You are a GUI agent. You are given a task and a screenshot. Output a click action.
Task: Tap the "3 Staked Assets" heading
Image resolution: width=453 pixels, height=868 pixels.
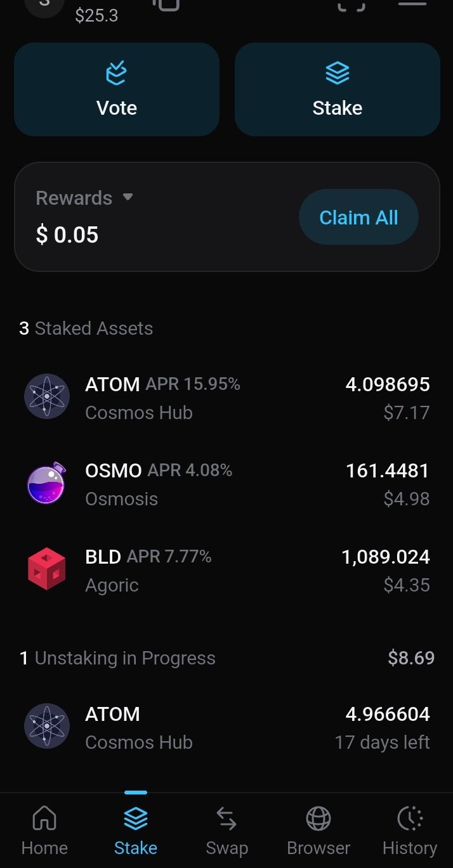tap(86, 328)
